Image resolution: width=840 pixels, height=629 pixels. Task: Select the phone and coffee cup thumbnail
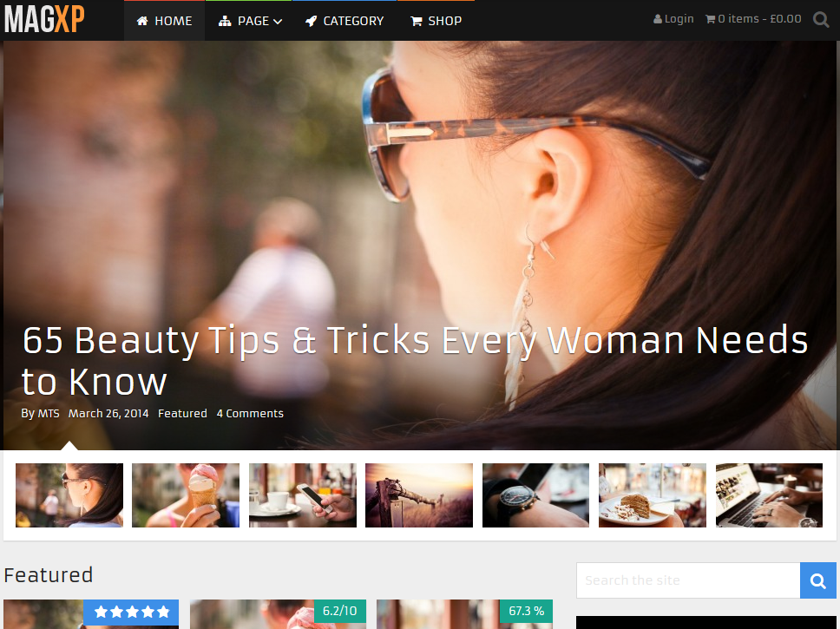[x=303, y=495]
